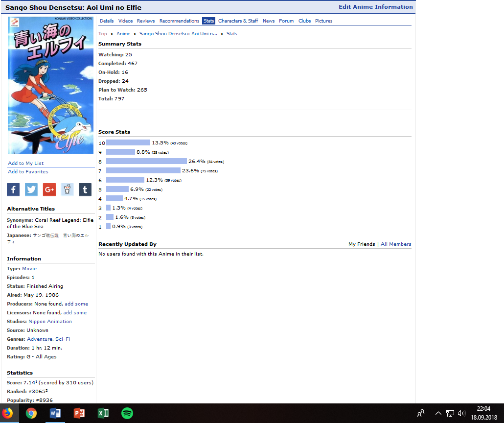Open Sango Shou Densetsu breadcrumb link
This screenshot has width=504, height=423.
coord(179,33)
